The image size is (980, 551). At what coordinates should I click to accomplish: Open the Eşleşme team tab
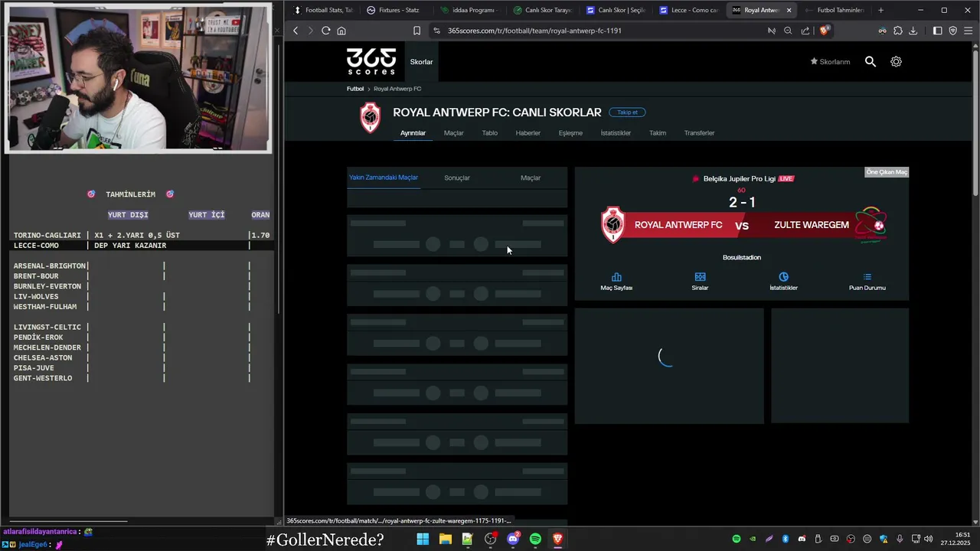point(570,133)
